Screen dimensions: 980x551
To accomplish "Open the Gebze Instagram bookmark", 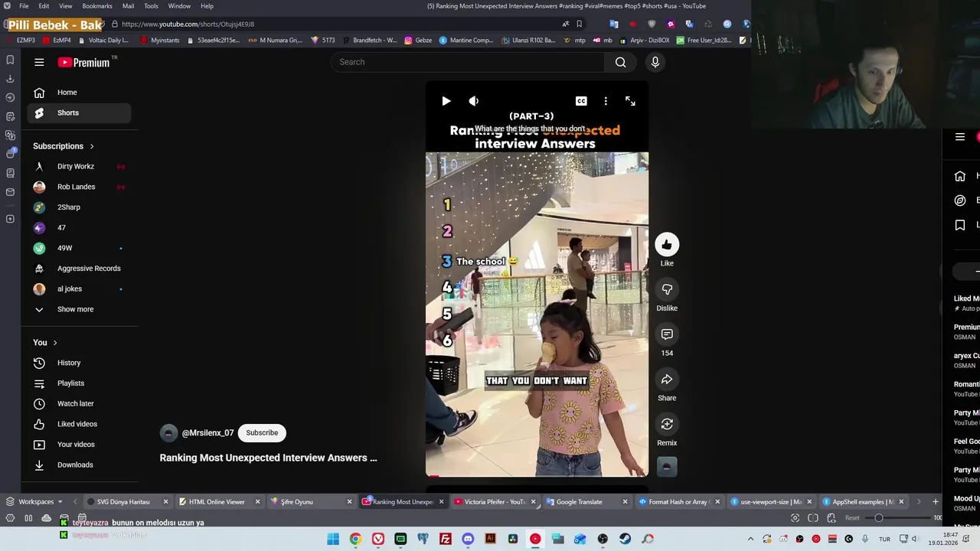I will [x=418, y=41].
